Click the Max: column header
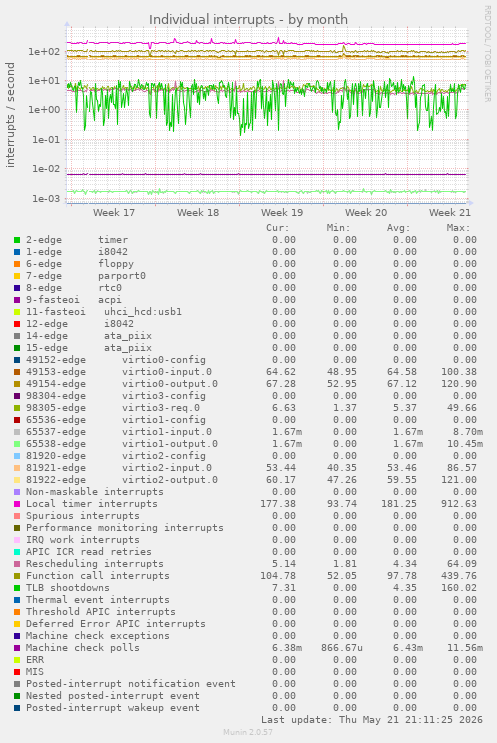 (458, 228)
